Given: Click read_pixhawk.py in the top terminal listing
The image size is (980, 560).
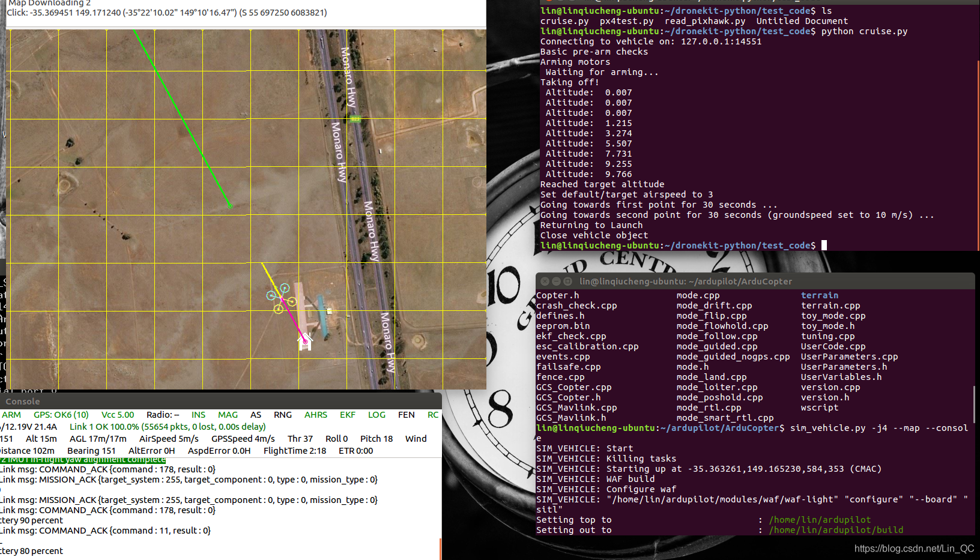Looking at the screenshot, I should (705, 21).
